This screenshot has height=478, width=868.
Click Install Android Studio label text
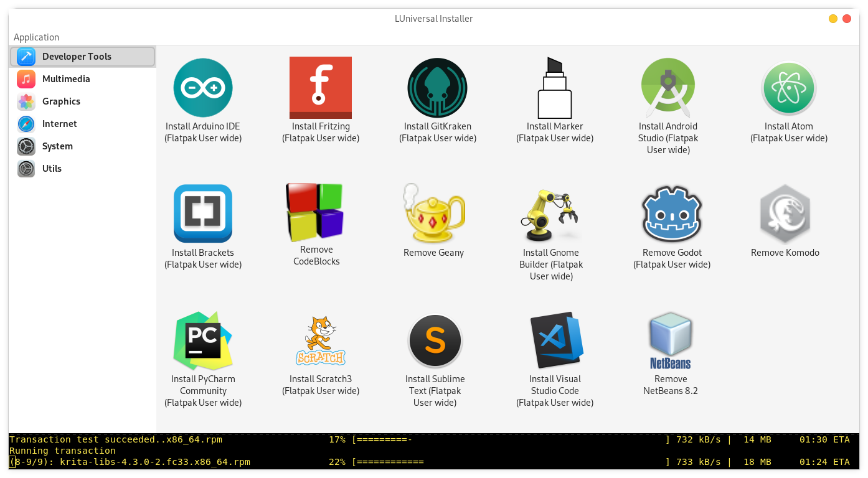click(668, 138)
